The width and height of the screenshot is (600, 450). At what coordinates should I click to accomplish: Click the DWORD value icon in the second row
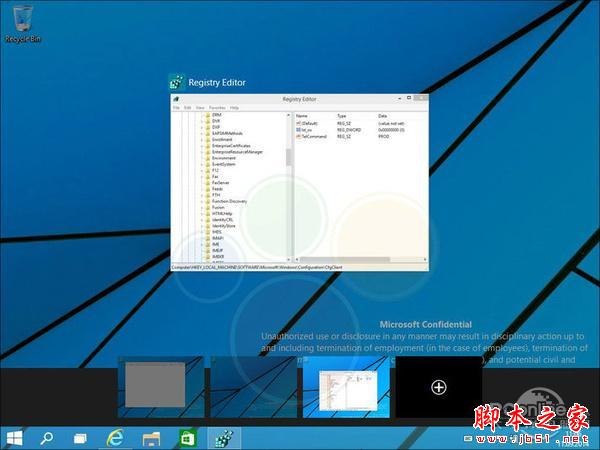coord(299,130)
